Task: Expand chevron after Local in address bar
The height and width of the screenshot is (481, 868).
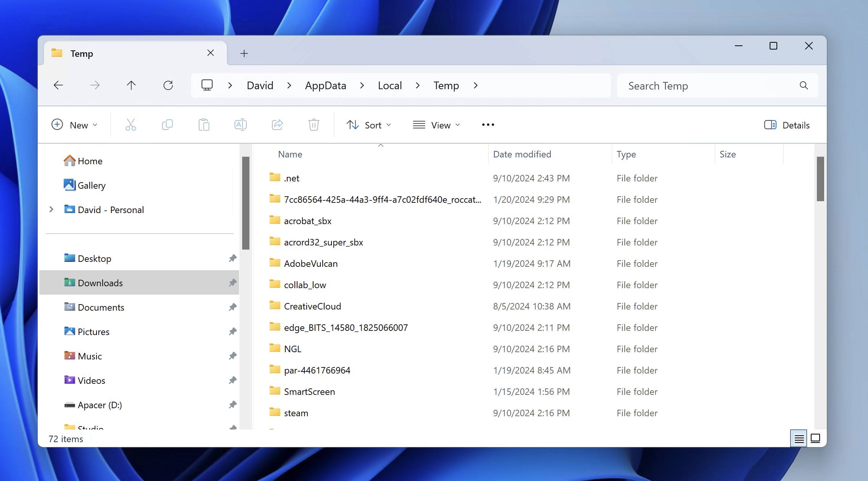Action: click(x=418, y=85)
